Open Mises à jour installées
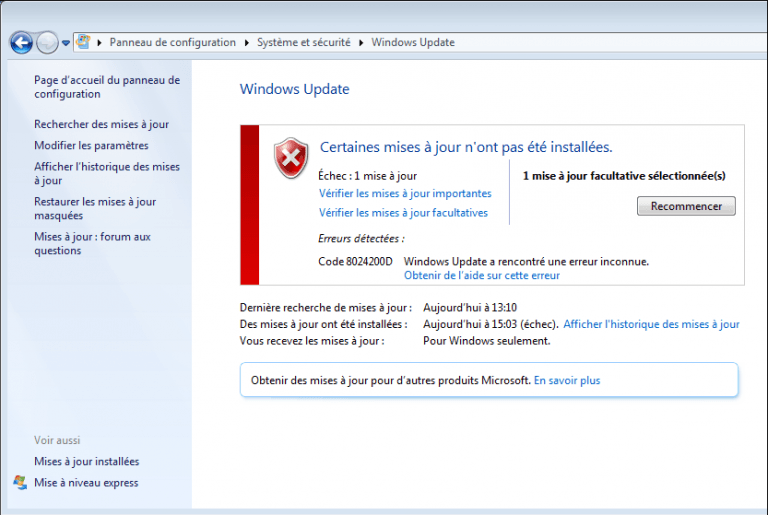This screenshot has height=515, width=768. point(87,461)
